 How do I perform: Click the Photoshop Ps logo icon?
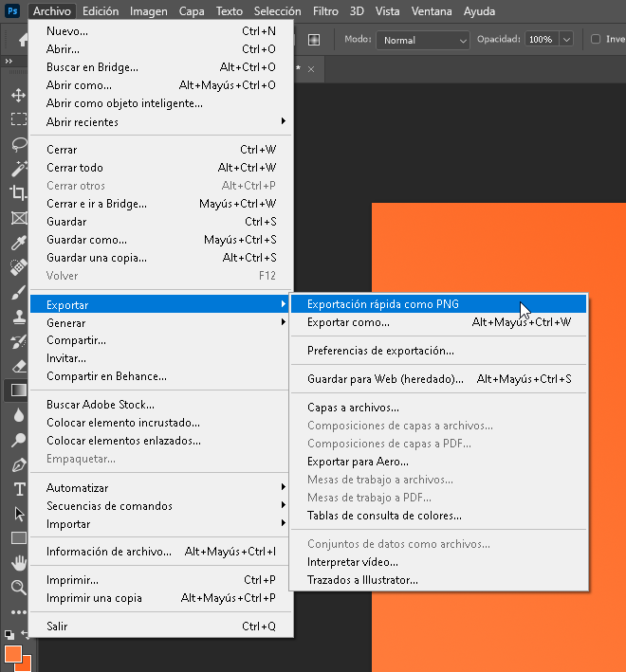point(12,10)
